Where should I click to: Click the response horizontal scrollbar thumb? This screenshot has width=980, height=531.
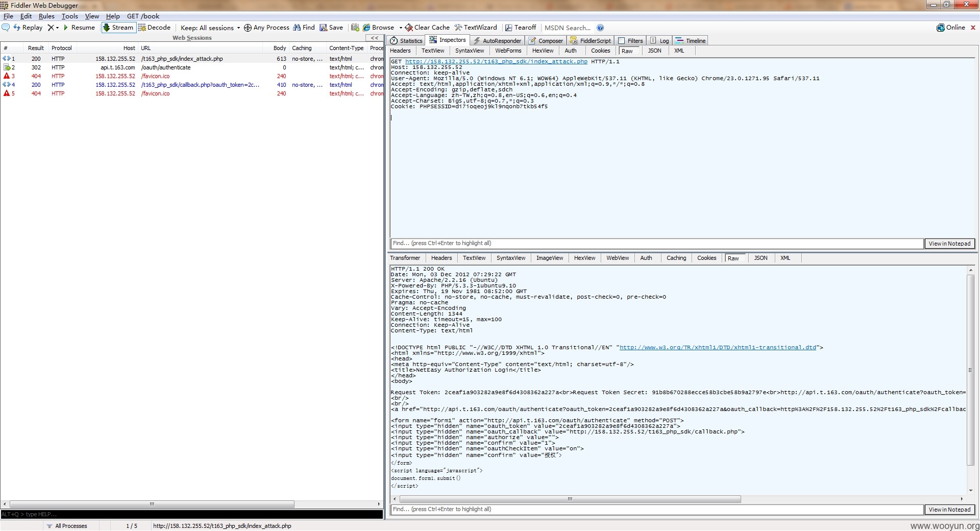point(570,499)
